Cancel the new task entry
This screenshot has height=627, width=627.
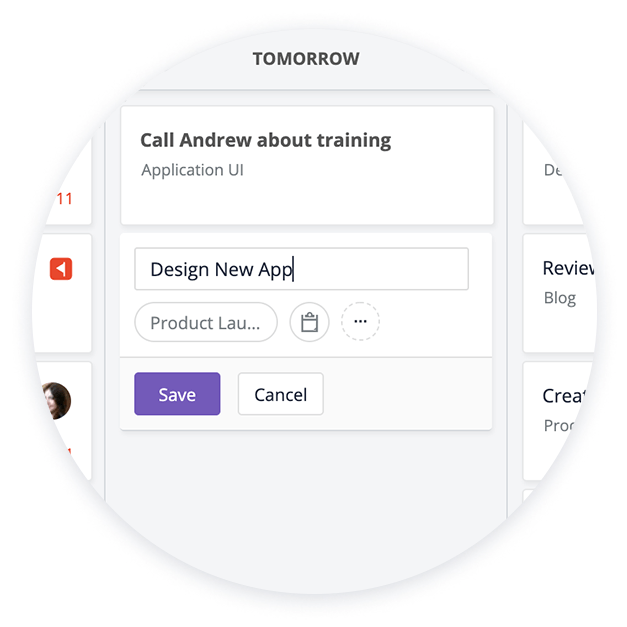281,394
